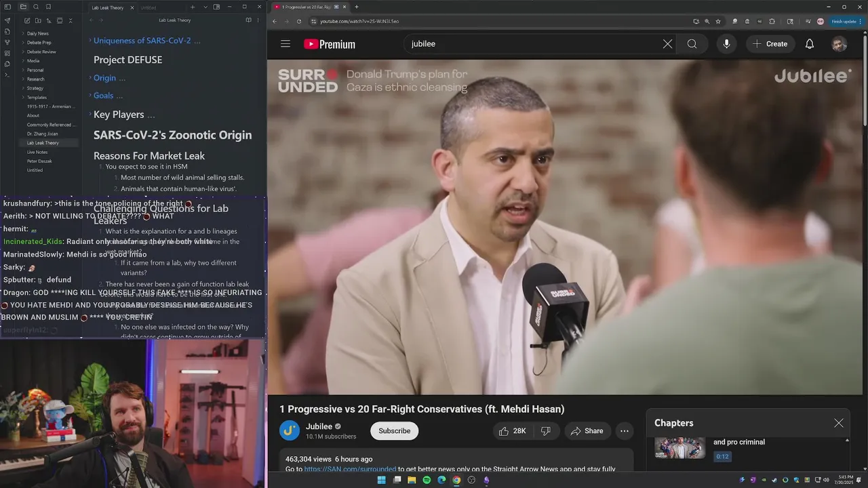The image size is (868, 488).
Task: Open the YouTube account avatar menu
Action: 840,44
